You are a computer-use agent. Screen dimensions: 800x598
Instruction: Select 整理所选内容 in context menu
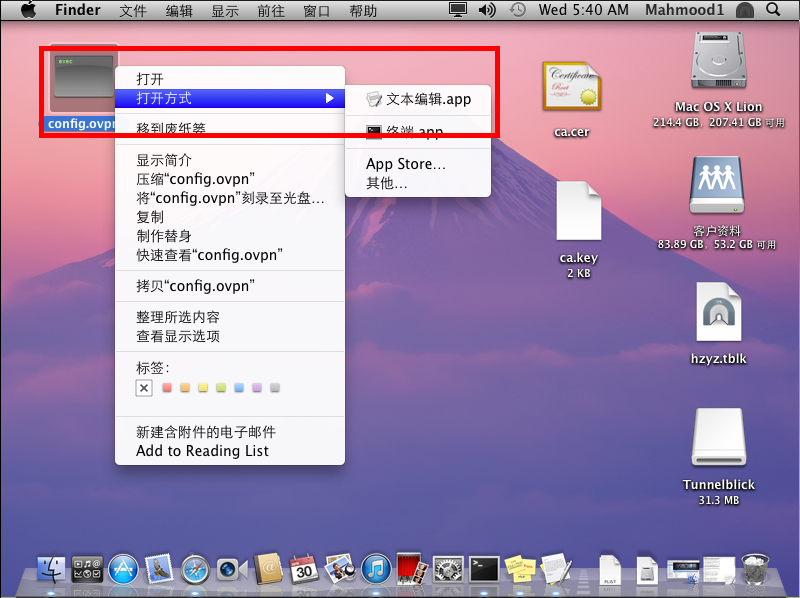[230, 317]
